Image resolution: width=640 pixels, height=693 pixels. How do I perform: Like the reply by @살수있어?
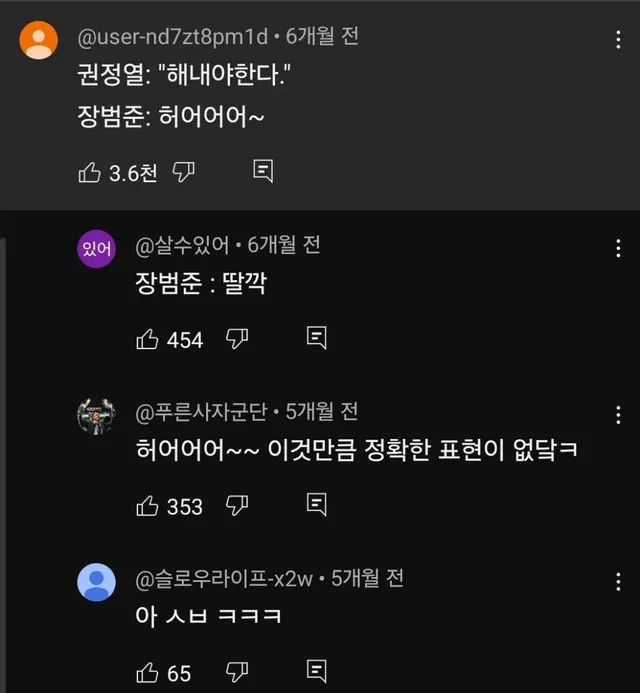(x=146, y=339)
